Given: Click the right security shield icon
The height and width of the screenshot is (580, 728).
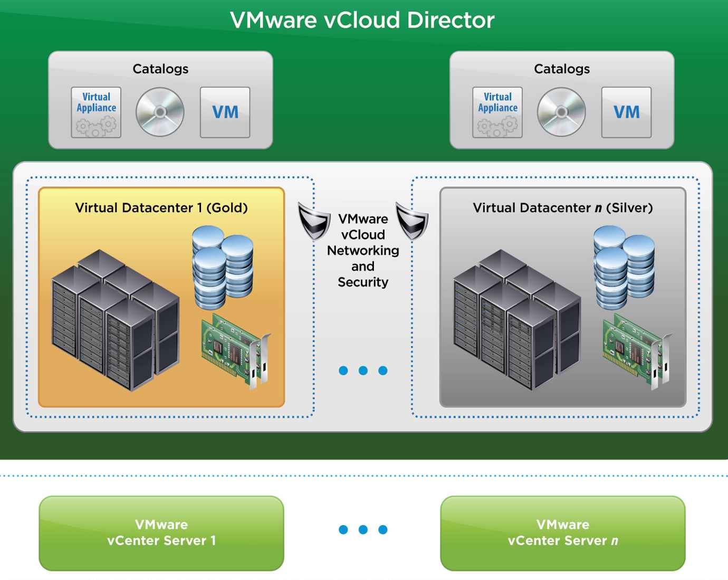Looking at the screenshot, I should coord(412,221).
